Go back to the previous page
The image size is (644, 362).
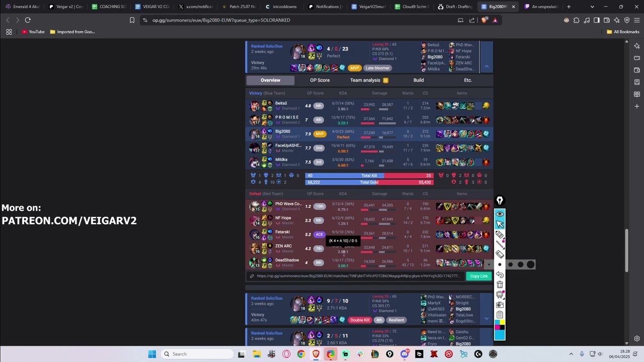coord(8,20)
